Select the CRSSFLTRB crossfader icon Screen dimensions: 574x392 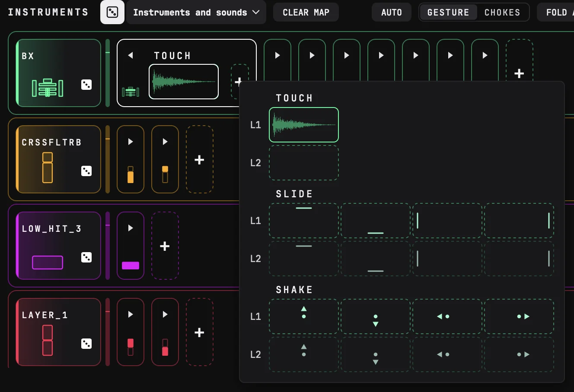tap(48, 168)
